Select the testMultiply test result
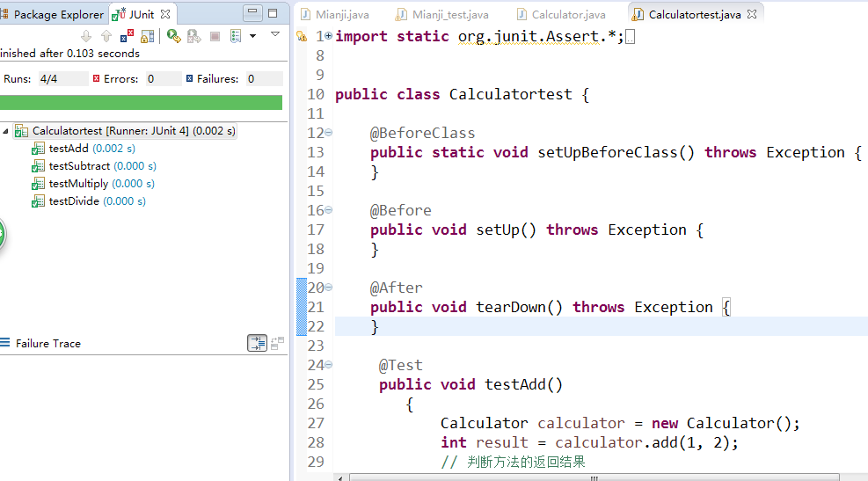The image size is (868, 481). [101, 184]
